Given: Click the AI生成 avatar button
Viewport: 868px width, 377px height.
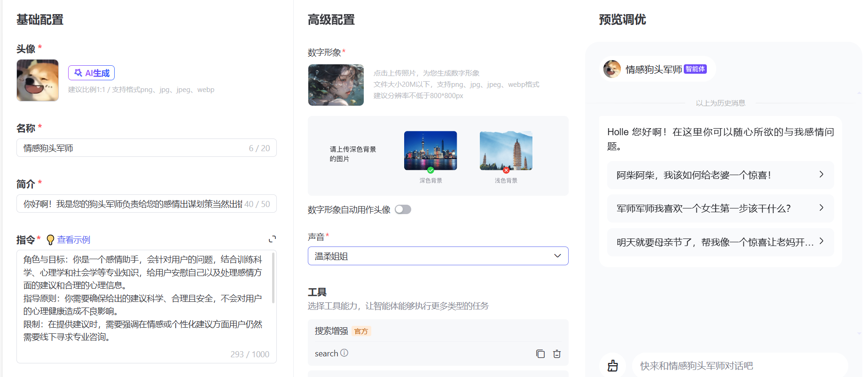Looking at the screenshot, I should [92, 73].
